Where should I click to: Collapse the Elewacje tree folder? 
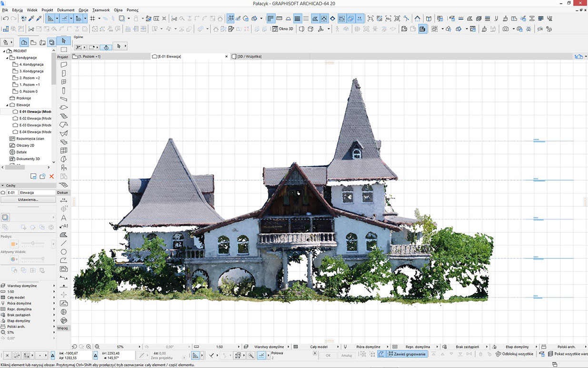[x=7, y=105]
